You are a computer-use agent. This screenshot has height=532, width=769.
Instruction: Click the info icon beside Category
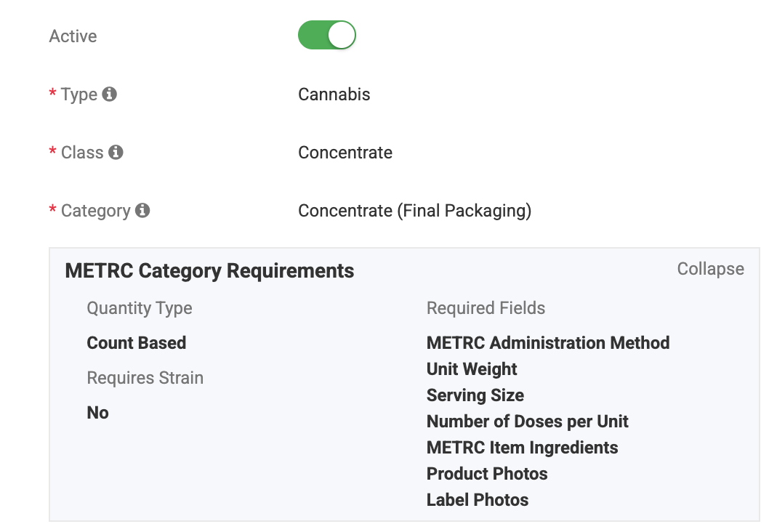(142, 210)
